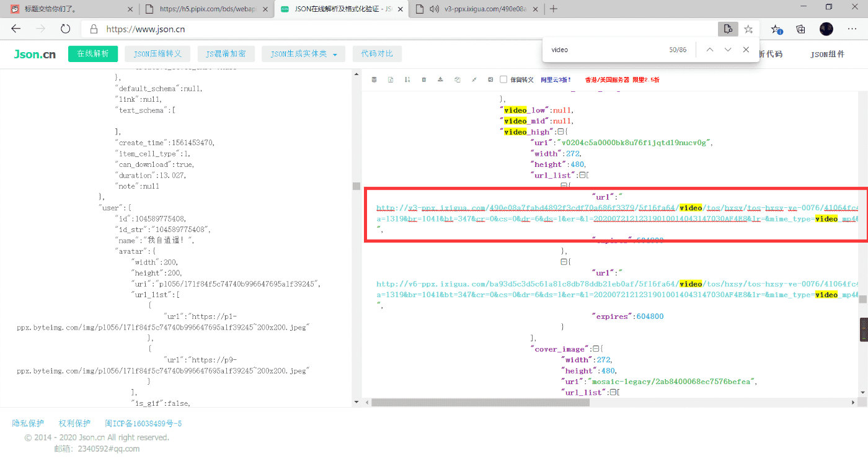Collapse the url_list node under cover_image
The image size is (868, 466).
(x=612, y=393)
